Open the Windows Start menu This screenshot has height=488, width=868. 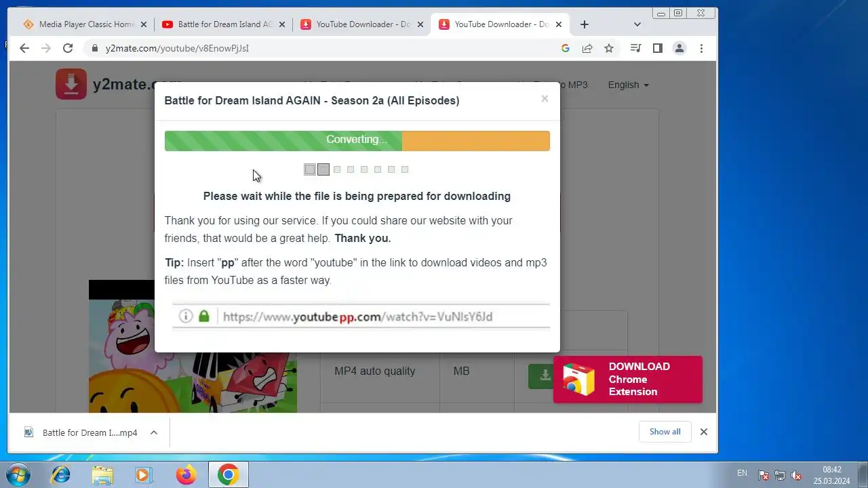(17, 474)
